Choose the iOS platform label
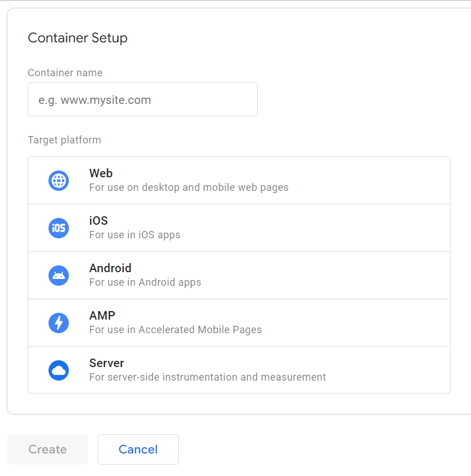The height and width of the screenshot is (476, 471). pos(98,221)
